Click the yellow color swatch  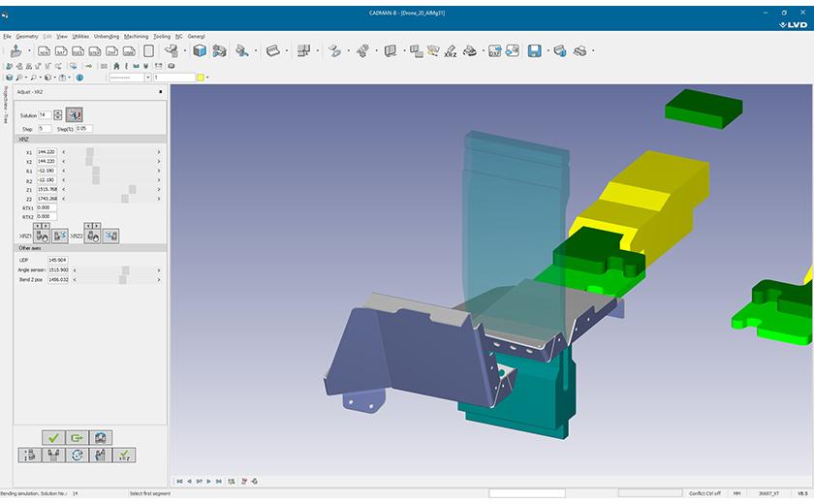[x=201, y=78]
